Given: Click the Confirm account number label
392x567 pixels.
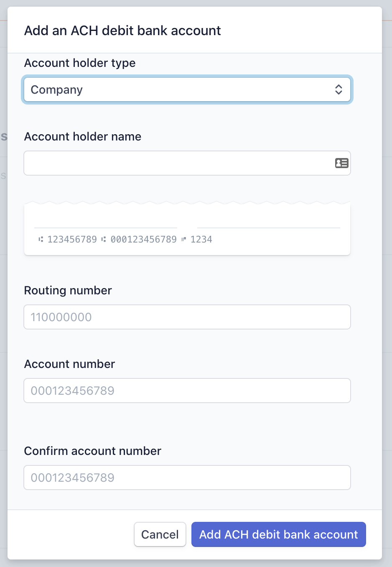Looking at the screenshot, I should 93,451.
